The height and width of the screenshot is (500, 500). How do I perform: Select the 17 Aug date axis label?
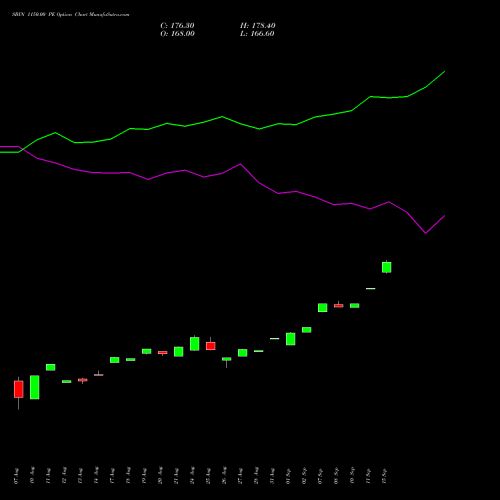click(x=113, y=476)
